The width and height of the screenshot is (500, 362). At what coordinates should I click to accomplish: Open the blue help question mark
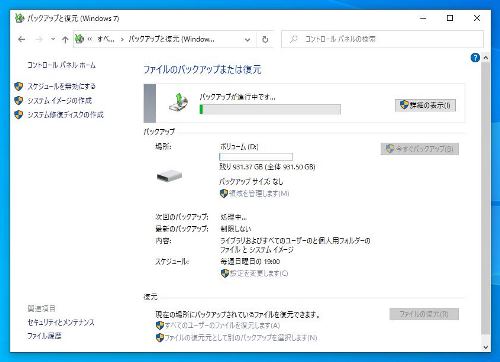(475, 58)
